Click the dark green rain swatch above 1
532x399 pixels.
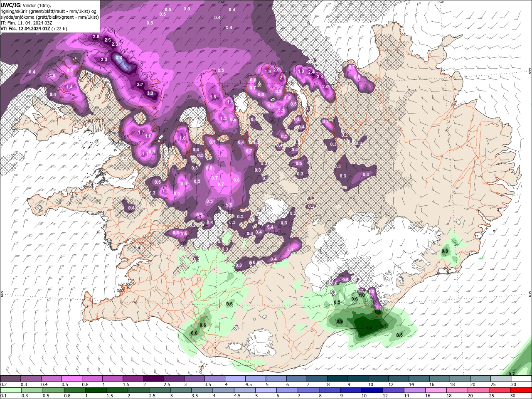click(x=96, y=390)
